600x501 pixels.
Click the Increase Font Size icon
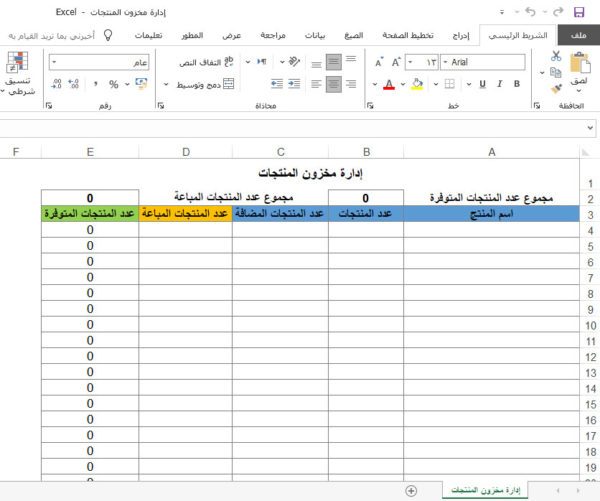[x=396, y=62]
